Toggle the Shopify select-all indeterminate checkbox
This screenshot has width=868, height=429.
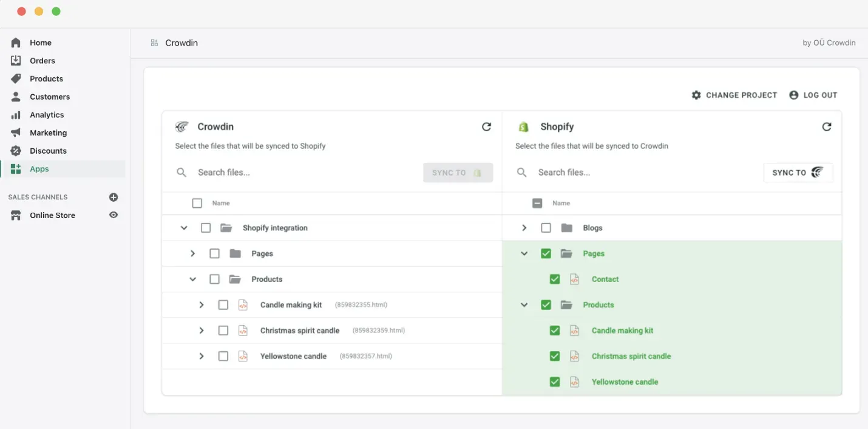537,203
